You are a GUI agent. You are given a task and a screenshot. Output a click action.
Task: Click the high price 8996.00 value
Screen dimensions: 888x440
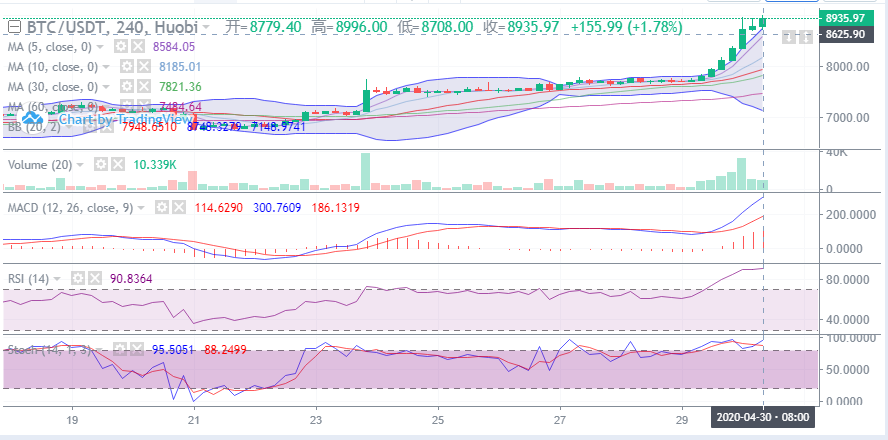click(x=362, y=27)
